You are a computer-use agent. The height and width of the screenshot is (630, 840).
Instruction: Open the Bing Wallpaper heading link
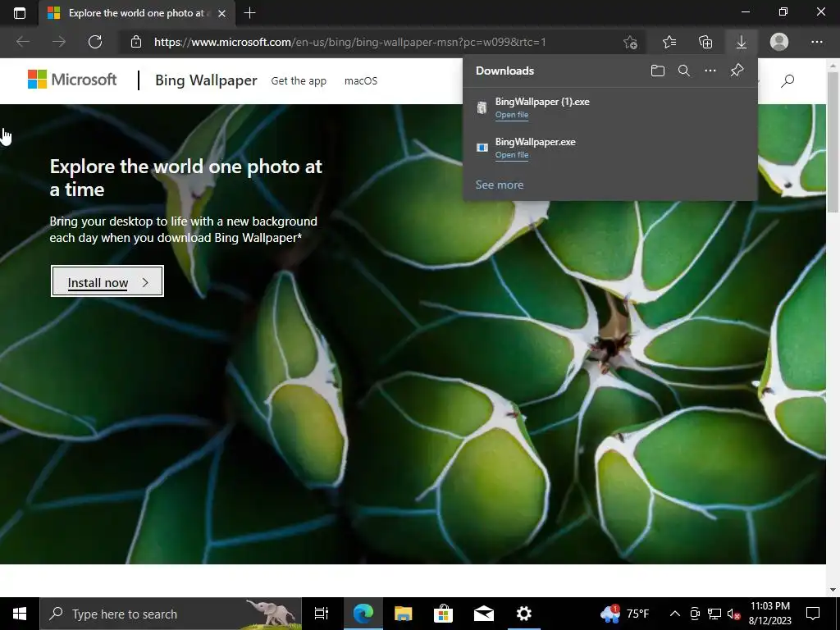[x=206, y=80]
